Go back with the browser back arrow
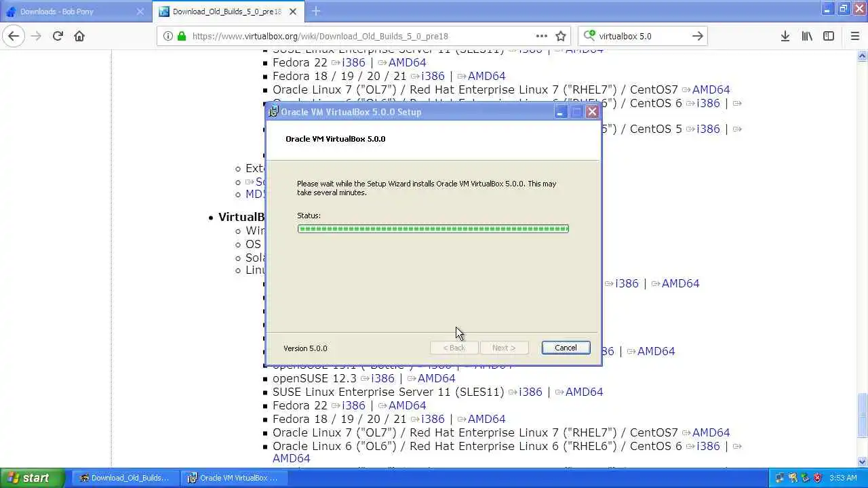Image resolution: width=868 pixels, height=488 pixels. pos(14,36)
